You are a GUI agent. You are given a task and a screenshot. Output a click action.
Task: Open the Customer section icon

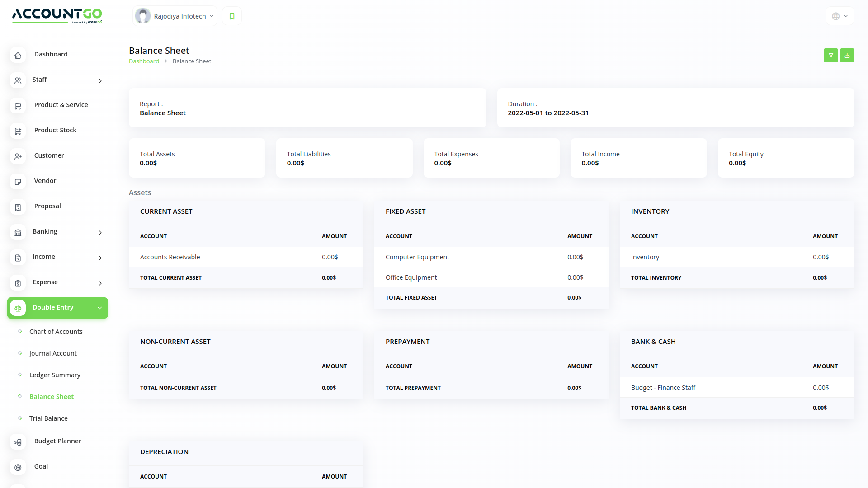[18, 156]
